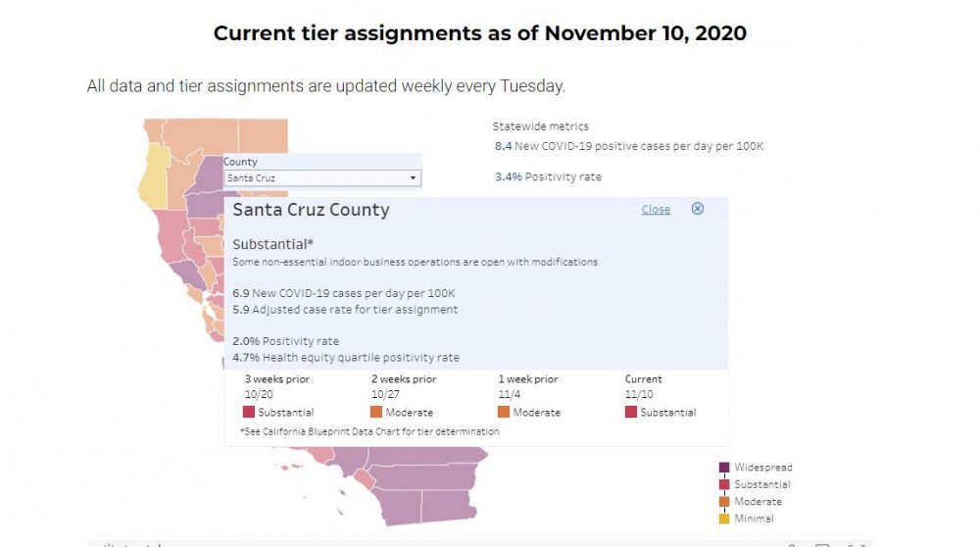
Task: Click the Widespread legend label text
Action: click(762, 468)
